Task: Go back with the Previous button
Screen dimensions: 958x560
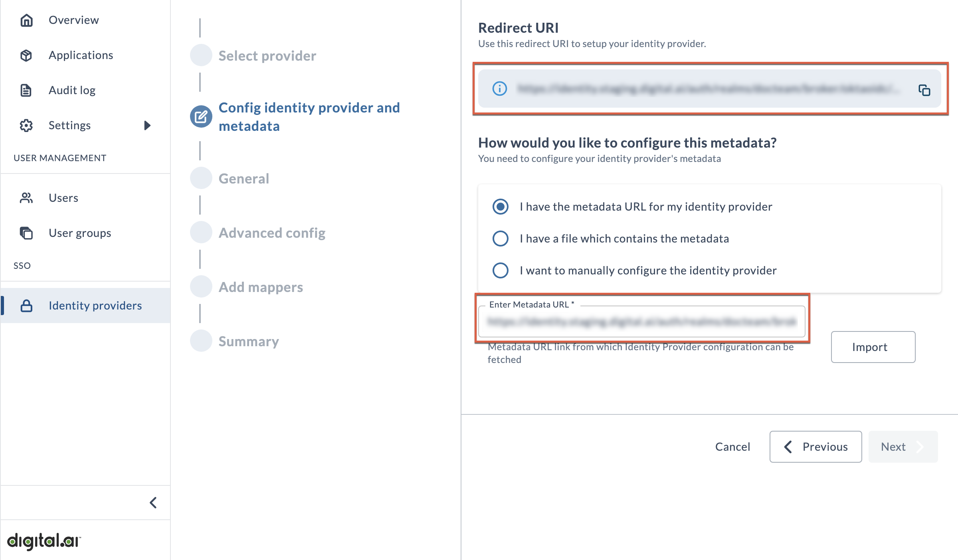Action: [815, 447]
